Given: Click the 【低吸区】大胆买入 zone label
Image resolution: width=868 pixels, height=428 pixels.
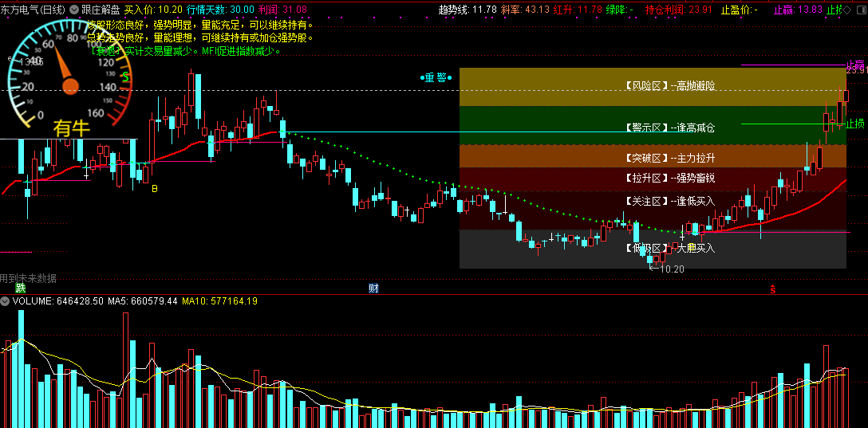Looking at the screenshot, I should [x=669, y=249].
